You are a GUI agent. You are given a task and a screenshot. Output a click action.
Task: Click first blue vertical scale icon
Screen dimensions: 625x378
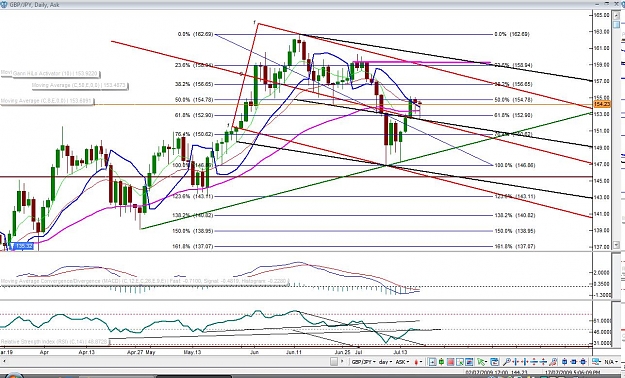[534, 362]
